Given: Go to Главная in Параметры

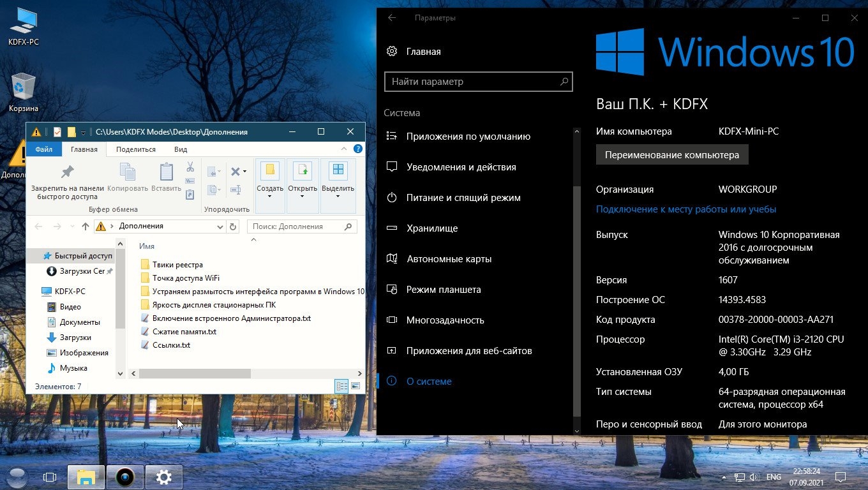Looking at the screenshot, I should 423,52.
